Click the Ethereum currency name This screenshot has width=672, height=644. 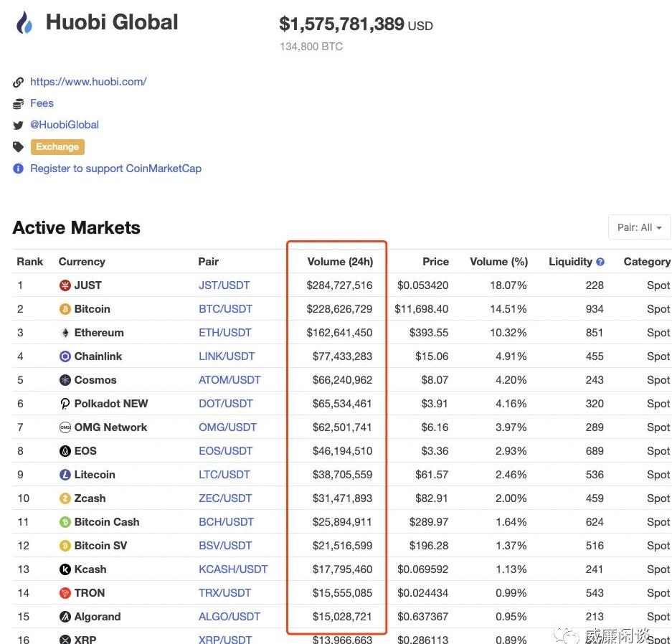(x=99, y=333)
